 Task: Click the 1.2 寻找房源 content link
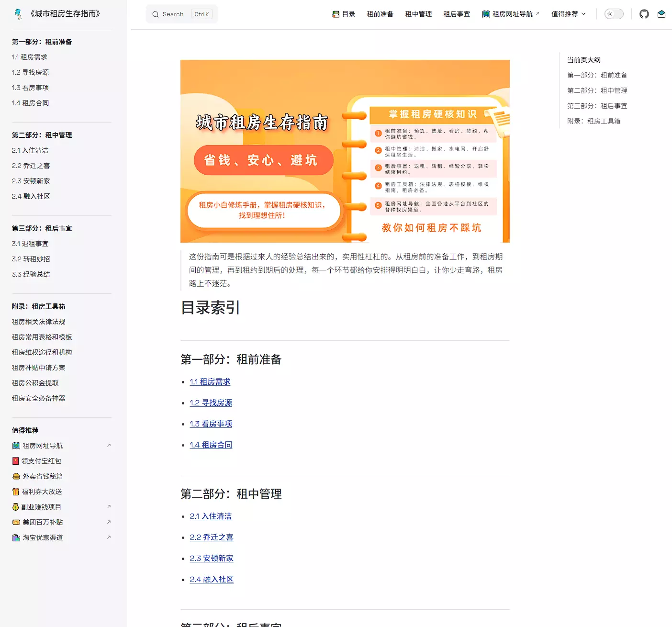point(211,403)
